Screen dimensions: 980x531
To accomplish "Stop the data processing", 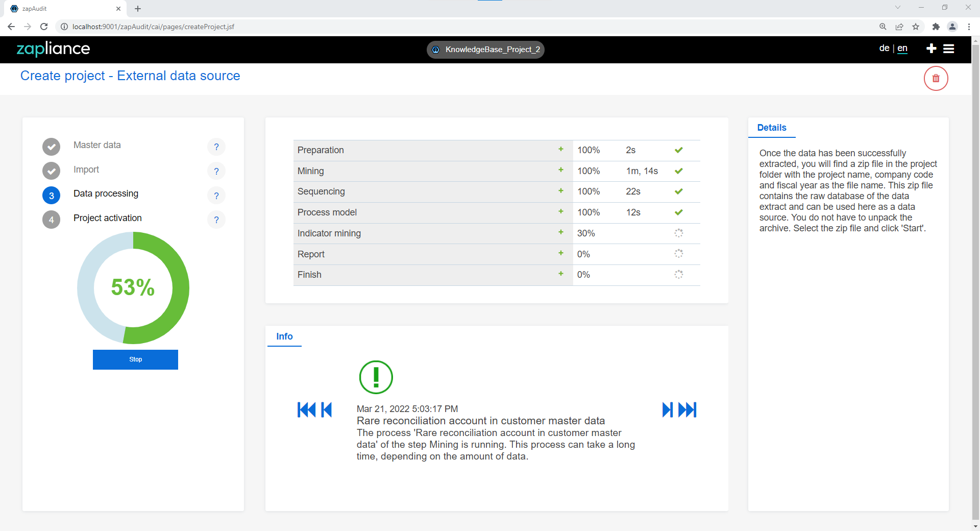I will 135,359.
